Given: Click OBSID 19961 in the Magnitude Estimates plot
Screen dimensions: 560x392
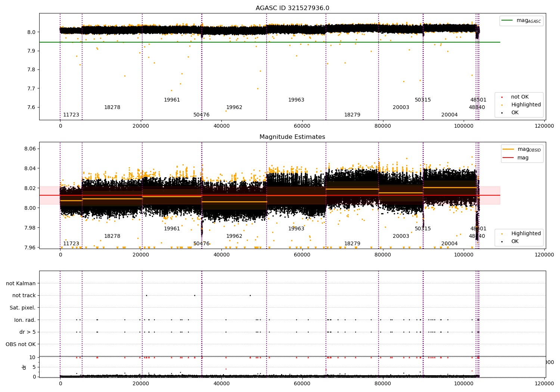Looking at the screenshot, I should click(x=172, y=229).
